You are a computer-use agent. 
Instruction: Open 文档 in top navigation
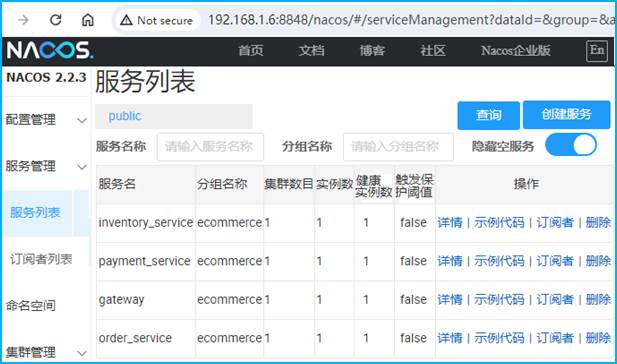point(311,51)
